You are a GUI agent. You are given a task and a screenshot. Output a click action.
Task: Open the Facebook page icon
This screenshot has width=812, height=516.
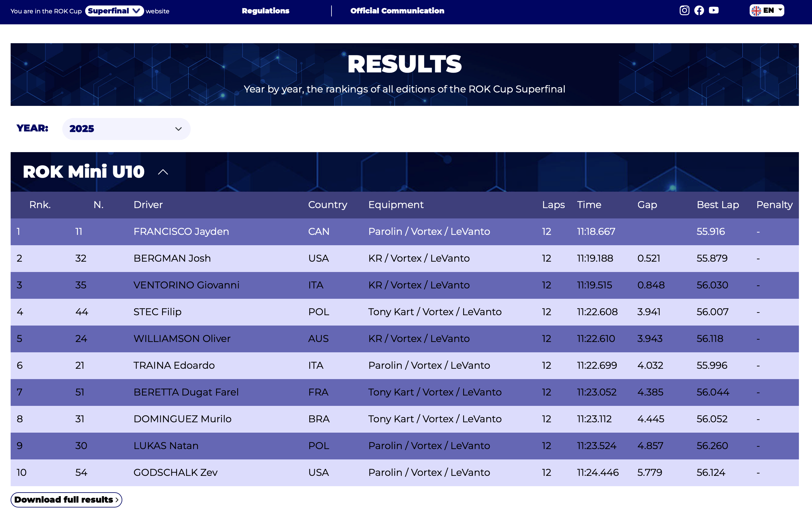pyautogui.click(x=699, y=10)
